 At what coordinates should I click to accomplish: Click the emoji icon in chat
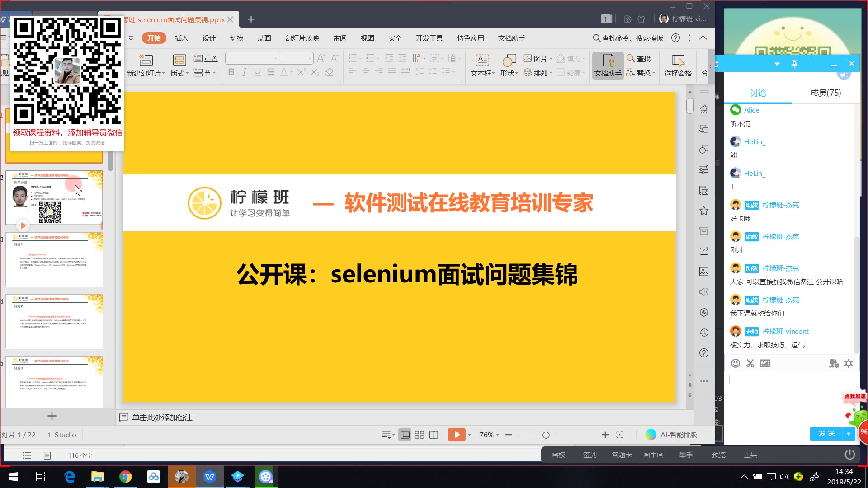point(736,363)
